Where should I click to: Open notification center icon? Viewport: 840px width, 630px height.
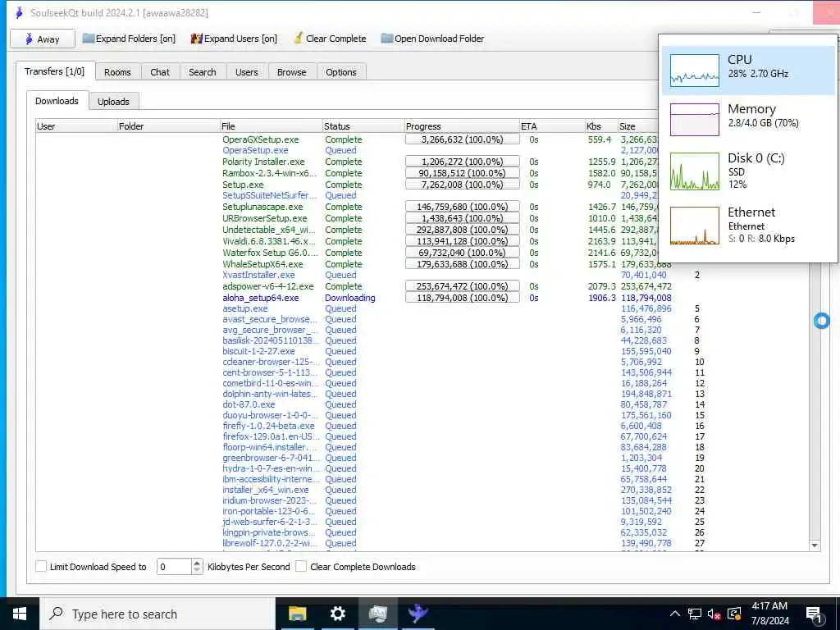(x=814, y=614)
